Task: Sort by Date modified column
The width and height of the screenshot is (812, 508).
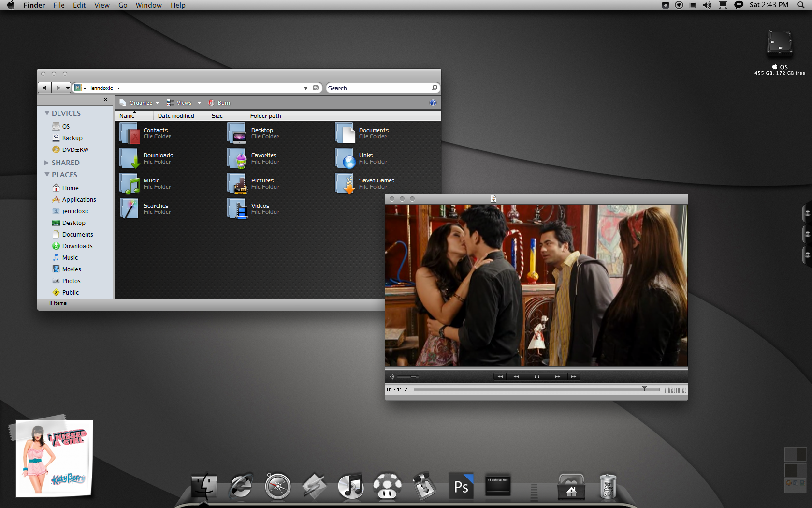Action: [x=180, y=116]
